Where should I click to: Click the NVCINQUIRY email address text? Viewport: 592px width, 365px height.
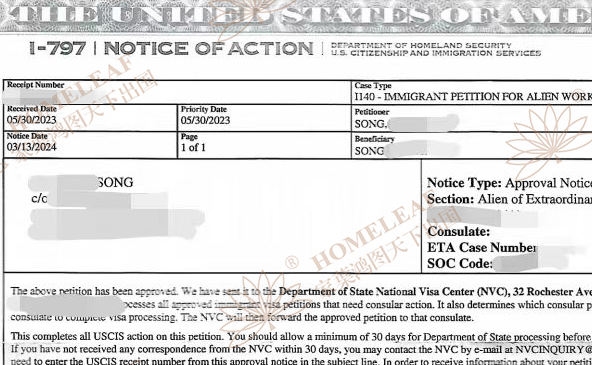click(553, 350)
